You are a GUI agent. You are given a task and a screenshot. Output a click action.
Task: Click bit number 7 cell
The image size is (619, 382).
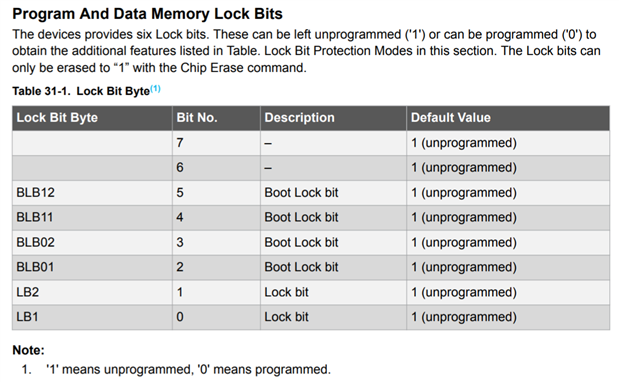point(216,143)
